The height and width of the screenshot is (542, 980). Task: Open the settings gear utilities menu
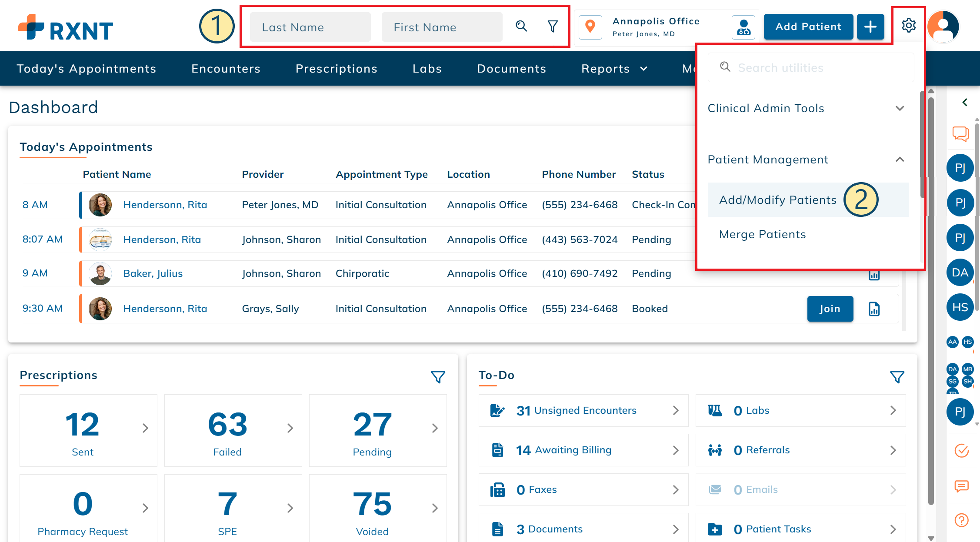pos(909,26)
